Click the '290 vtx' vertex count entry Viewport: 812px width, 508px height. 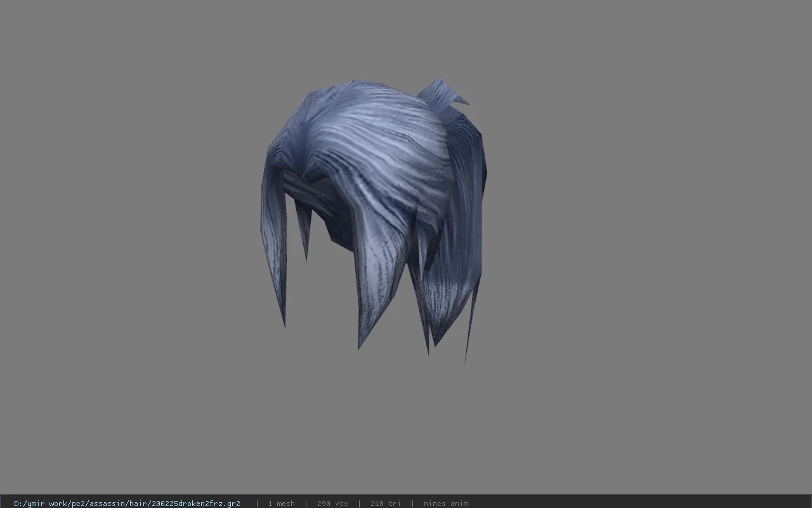click(332, 504)
